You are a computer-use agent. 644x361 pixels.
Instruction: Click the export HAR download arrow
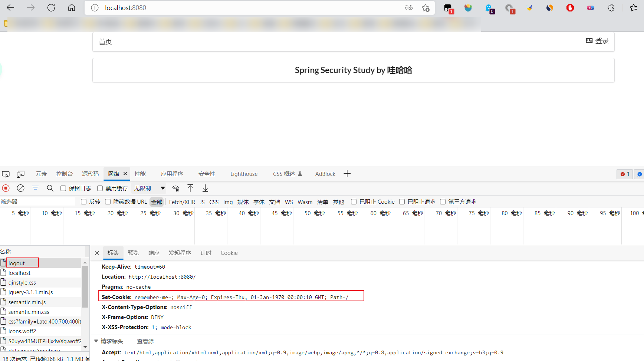[x=205, y=188]
